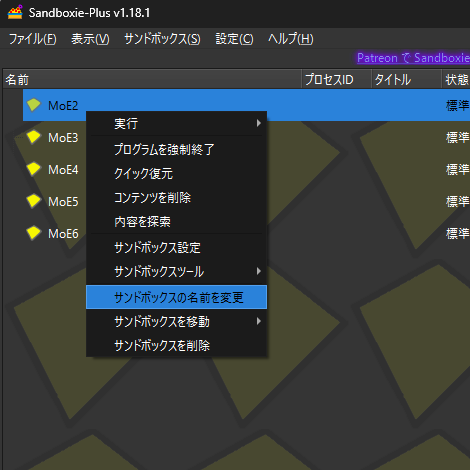Image resolution: width=470 pixels, height=470 pixels.
Task: Expand the サンドボックスツール submenu
Action: [x=176, y=272]
